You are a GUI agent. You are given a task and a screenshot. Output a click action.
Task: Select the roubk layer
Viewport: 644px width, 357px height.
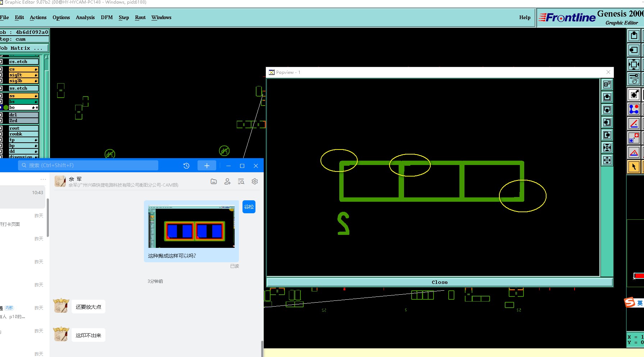click(x=23, y=134)
